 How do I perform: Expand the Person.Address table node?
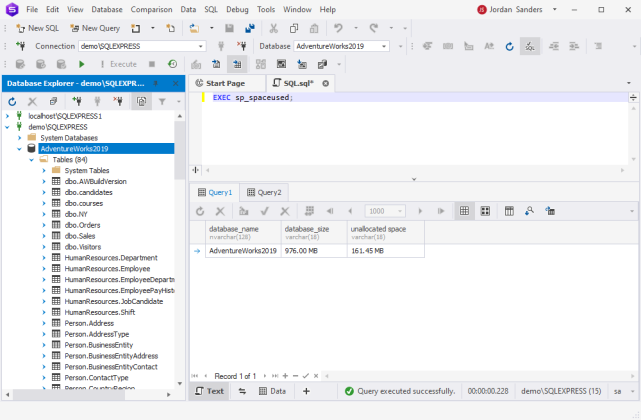pos(44,323)
